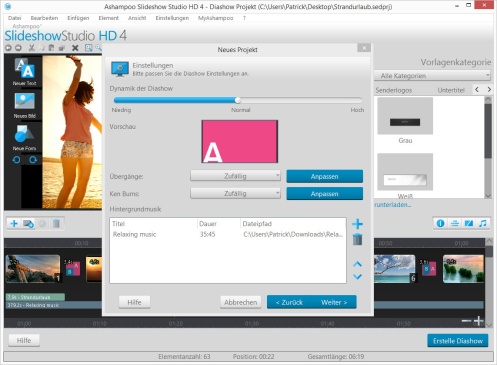
Task: Open the Übergänge Zufällig dropdown
Action: [235, 176]
